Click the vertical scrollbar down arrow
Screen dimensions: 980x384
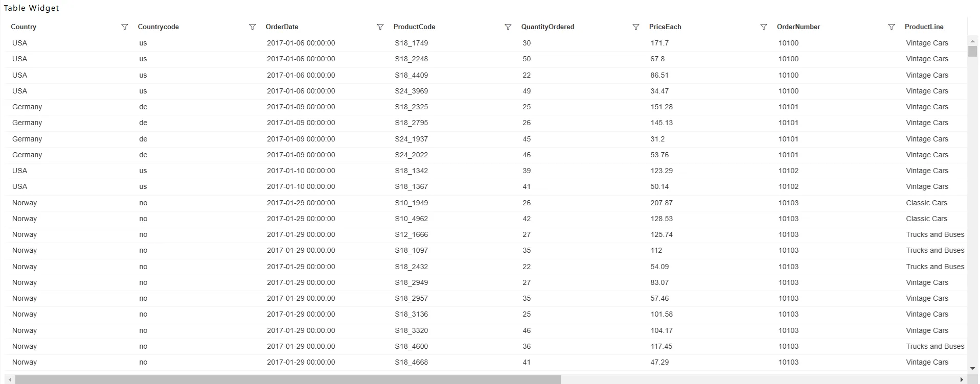pyautogui.click(x=972, y=368)
